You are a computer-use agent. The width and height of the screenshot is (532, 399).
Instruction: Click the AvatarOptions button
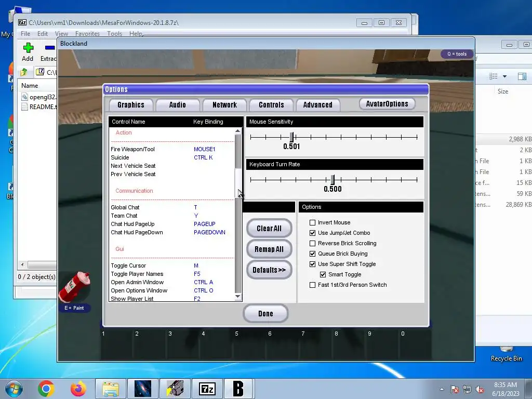tap(387, 104)
